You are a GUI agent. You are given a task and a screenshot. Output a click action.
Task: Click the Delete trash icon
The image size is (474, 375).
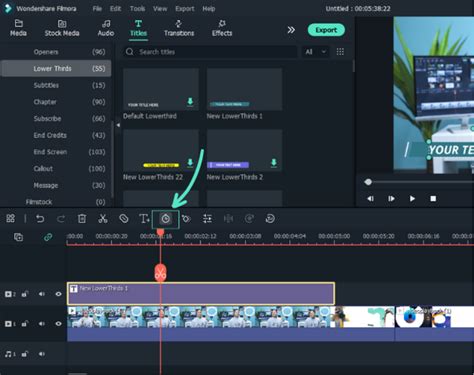click(82, 219)
